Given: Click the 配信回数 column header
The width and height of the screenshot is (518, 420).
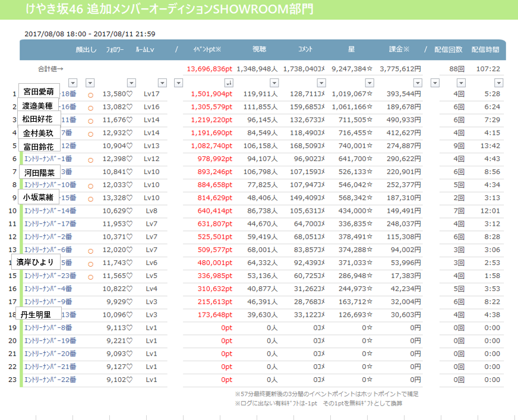Looking at the screenshot, I should [448, 49].
